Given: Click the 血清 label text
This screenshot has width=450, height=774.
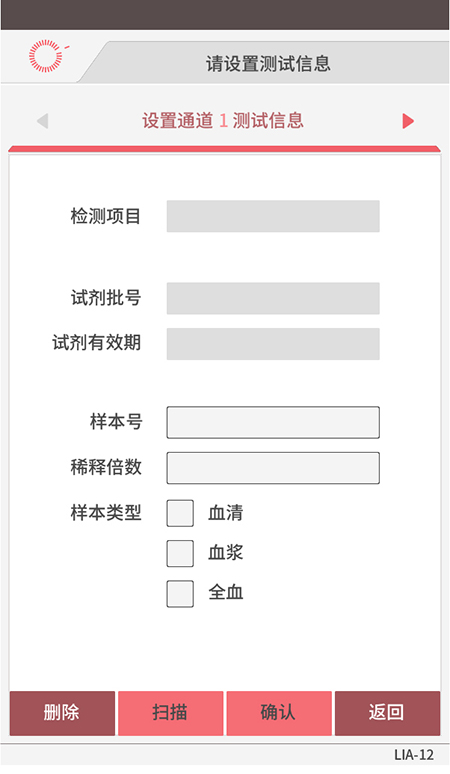Looking at the screenshot, I should pyautogui.click(x=225, y=513).
